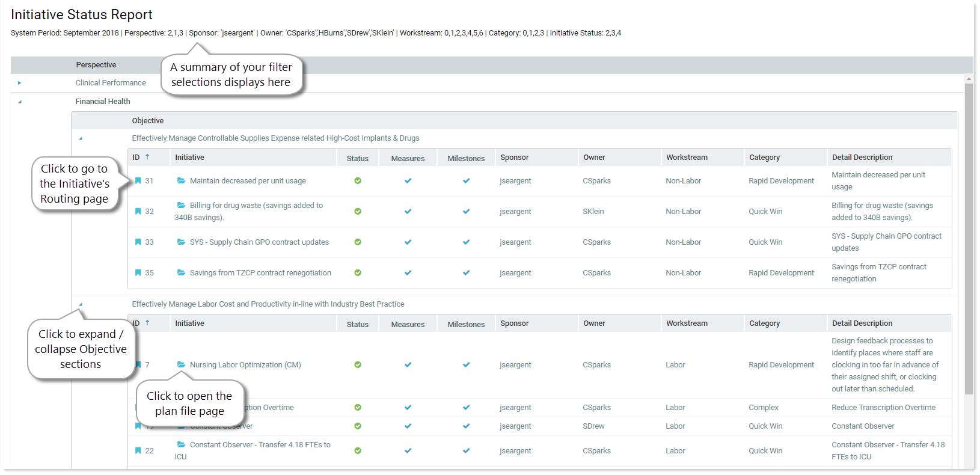Click the vertical scrollbar on the right

pyautogui.click(x=968, y=241)
